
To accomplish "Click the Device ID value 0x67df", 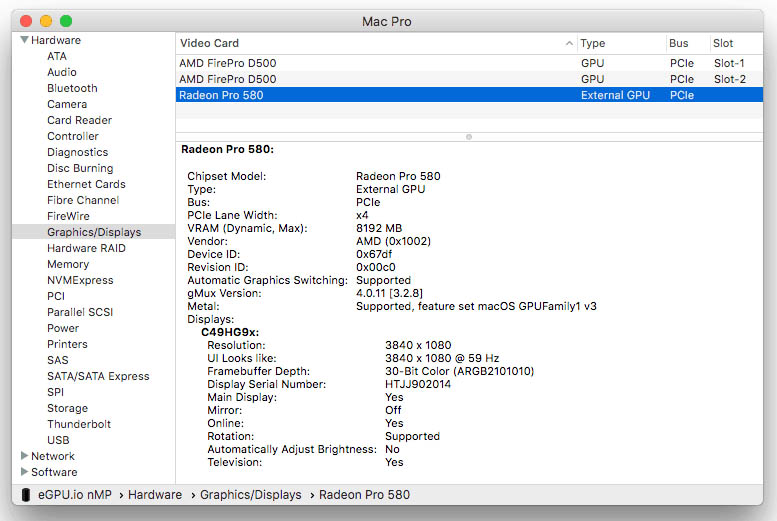I will [x=374, y=254].
